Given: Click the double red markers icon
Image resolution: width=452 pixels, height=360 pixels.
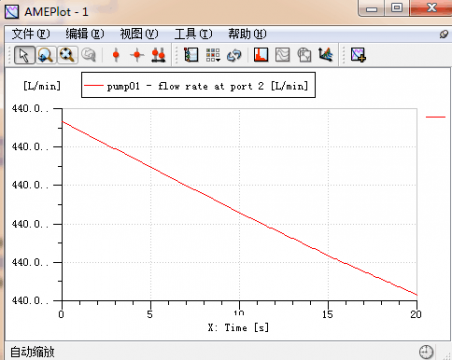Looking at the screenshot, I should (x=158, y=55).
